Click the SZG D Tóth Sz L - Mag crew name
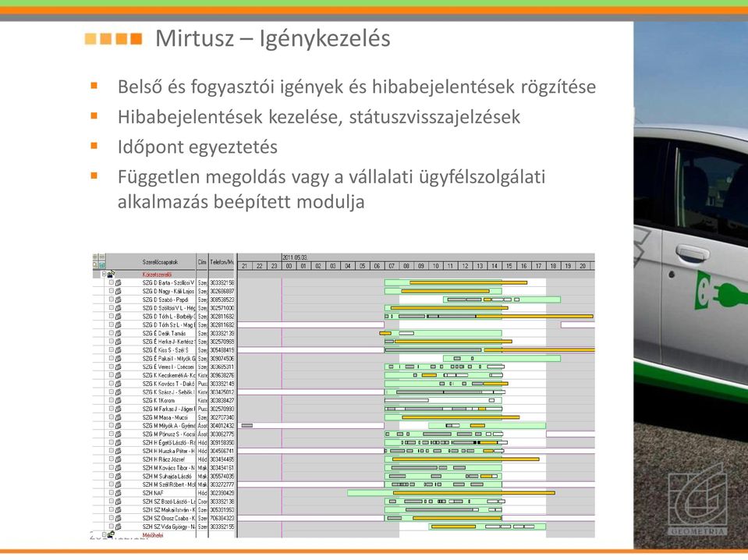 (x=168, y=324)
